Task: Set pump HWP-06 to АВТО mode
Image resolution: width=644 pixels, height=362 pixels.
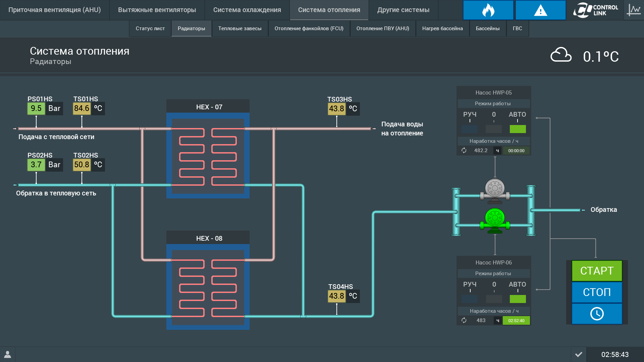Action: 518,299
